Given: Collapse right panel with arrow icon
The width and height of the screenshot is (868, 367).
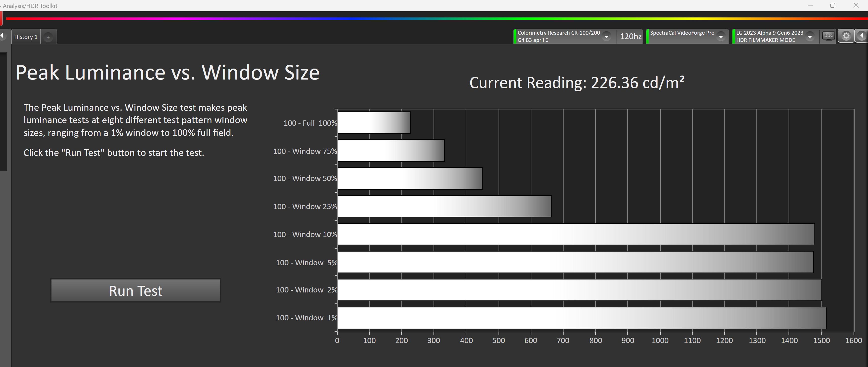Looking at the screenshot, I should 862,36.
